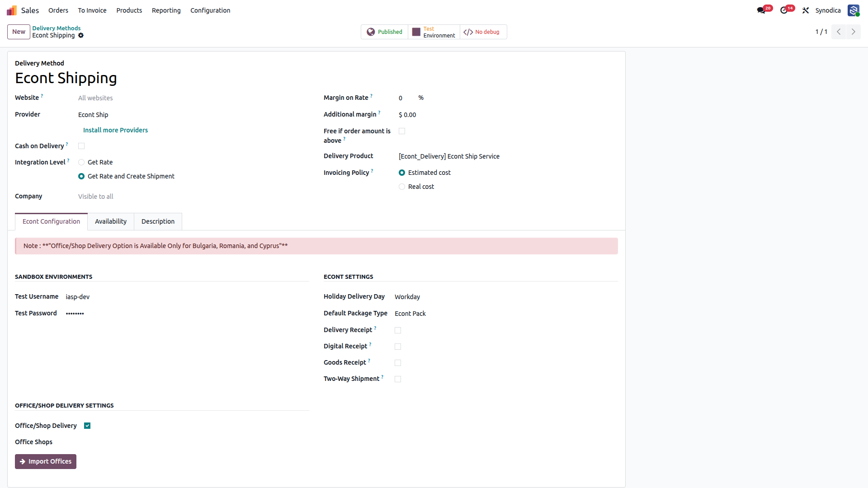Open the user avatar menu
This screenshot has width=868, height=488.
pos(854,10)
